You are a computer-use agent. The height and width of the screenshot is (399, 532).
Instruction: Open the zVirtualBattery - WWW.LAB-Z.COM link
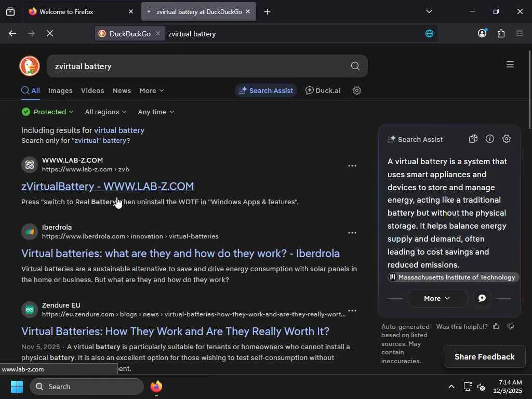pos(108,187)
